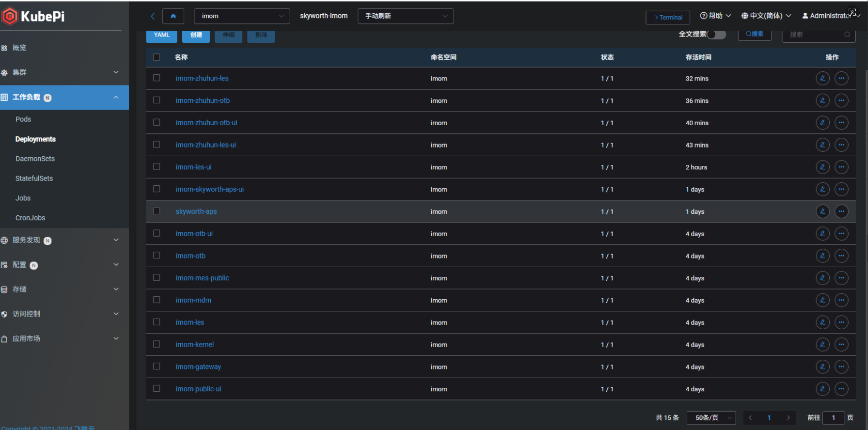868x430 pixels.
Task: Open the 50条/页 page size dropdown
Action: 711,418
